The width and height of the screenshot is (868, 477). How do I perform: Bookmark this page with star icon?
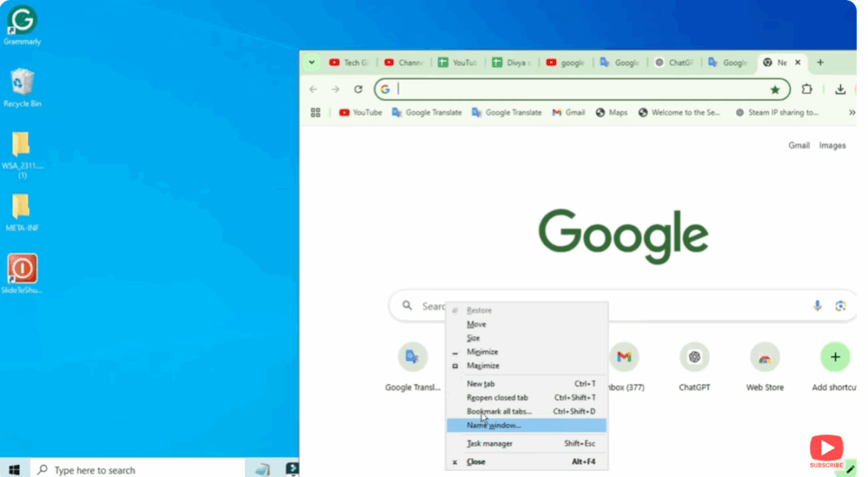click(x=775, y=90)
